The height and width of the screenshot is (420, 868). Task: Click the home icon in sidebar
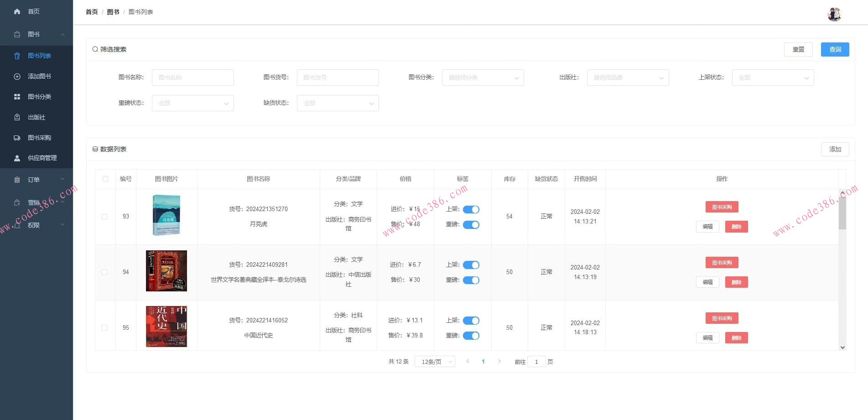(17, 11)
